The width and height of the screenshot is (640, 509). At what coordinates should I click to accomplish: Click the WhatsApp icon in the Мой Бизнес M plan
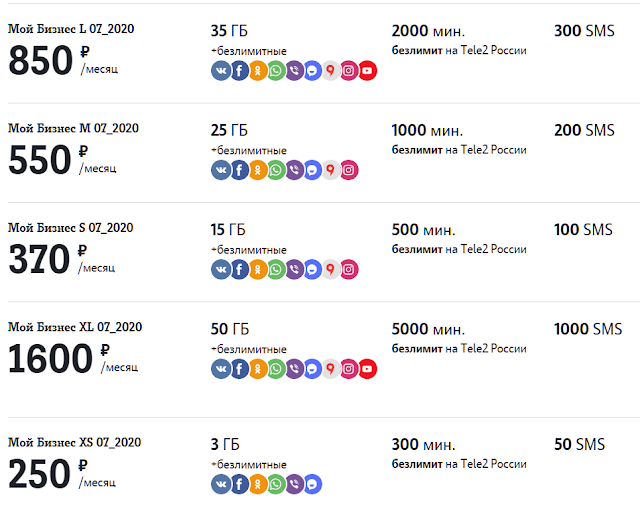tap(276, 170)
